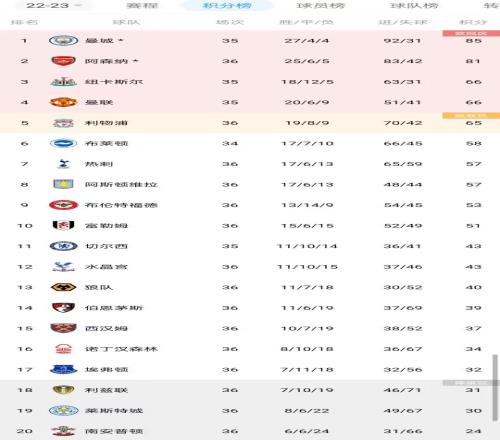
Task: Click the 积分 column header
Action: point(473,22)
